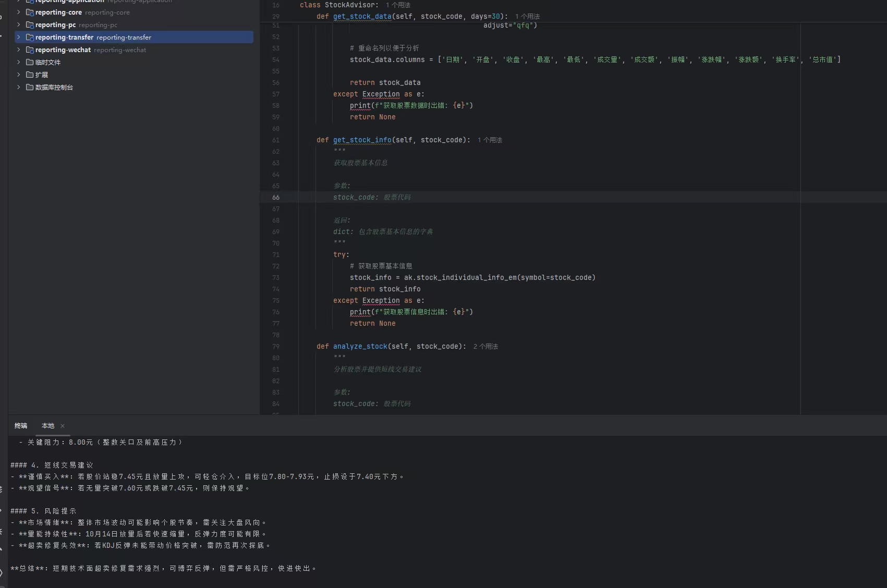
Task: Click the **谨慎买入** terminal line
Action: (207, 477)
